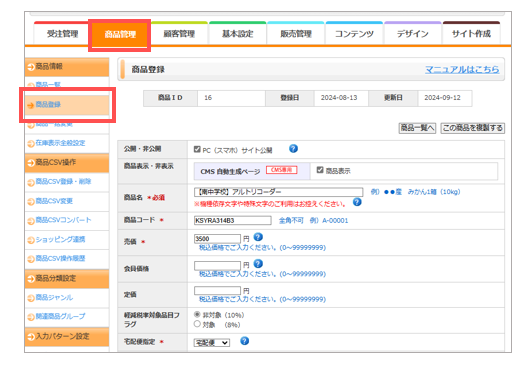Select 対象（8%）radio button

coord(197,324)
